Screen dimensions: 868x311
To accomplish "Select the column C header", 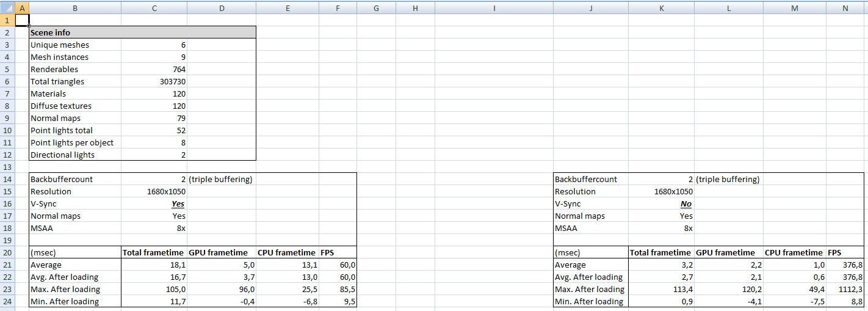I will [154, 8].
